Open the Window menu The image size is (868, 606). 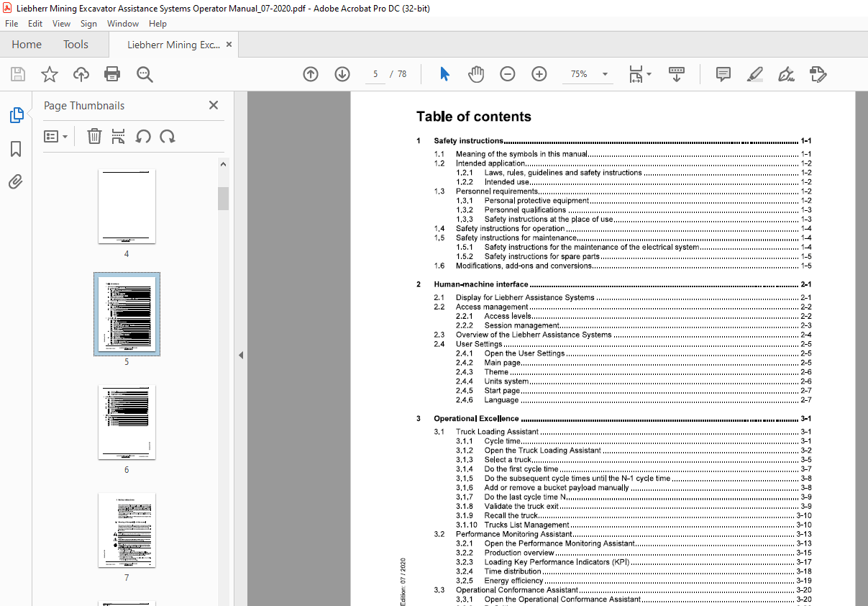tap(122, 23)
